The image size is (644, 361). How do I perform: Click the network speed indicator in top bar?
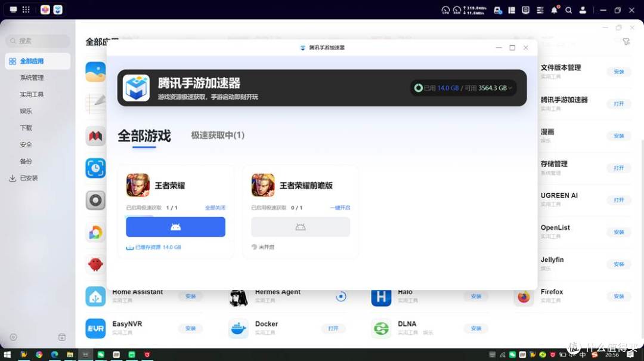point(475,10)
